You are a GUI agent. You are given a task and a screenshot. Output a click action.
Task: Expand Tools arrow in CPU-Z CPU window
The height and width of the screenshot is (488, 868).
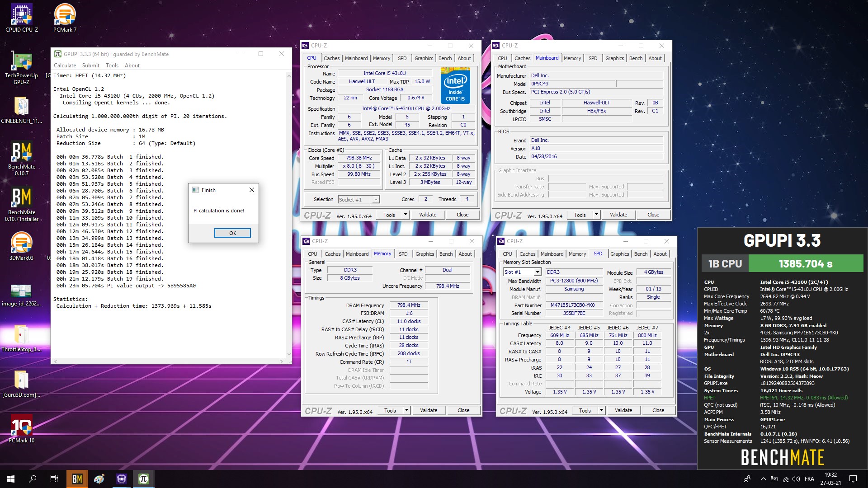(406, 215)
